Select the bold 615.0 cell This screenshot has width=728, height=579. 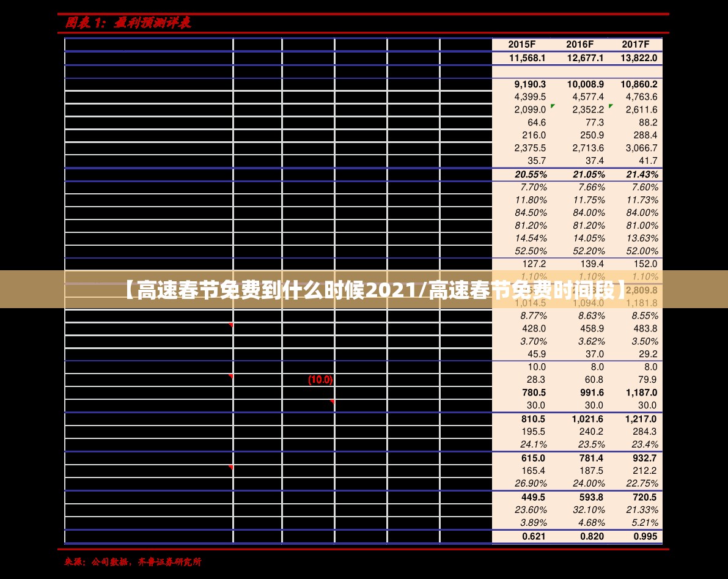click(x=533, y=459)
